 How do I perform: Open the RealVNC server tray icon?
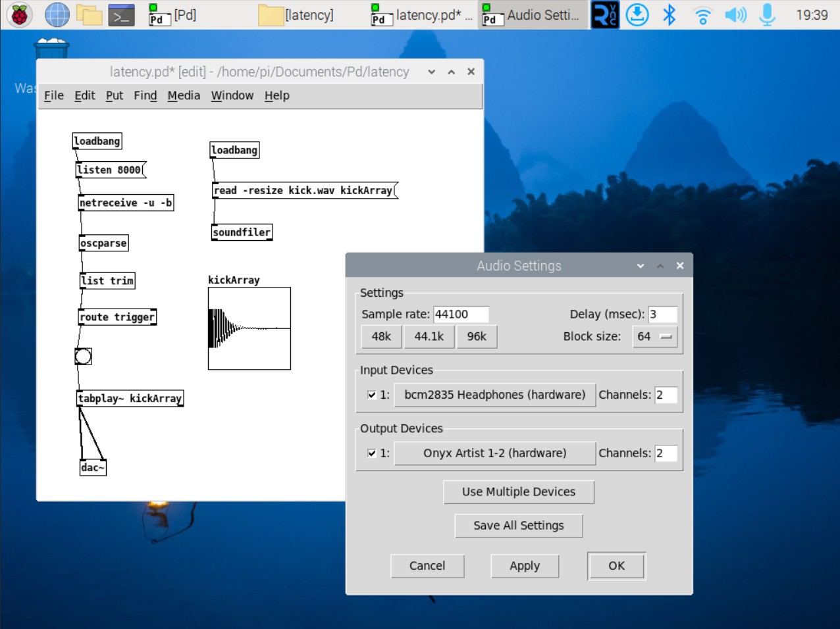(604, 14)
